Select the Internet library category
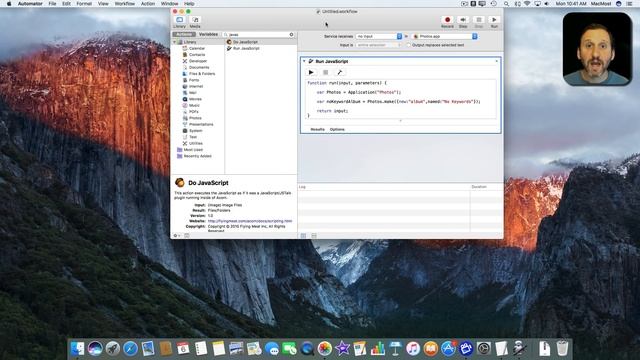Screen dimensions: 640x360 [x=196, y=86]
